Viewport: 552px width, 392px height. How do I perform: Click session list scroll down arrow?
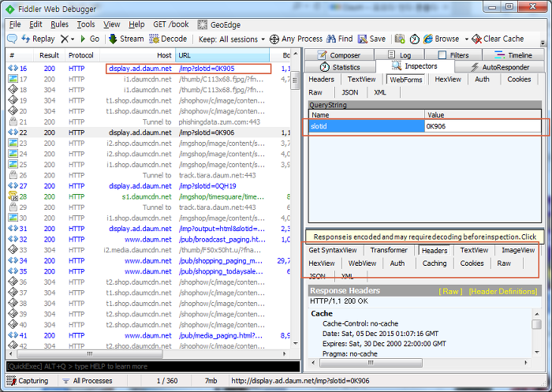click(296, 343)
